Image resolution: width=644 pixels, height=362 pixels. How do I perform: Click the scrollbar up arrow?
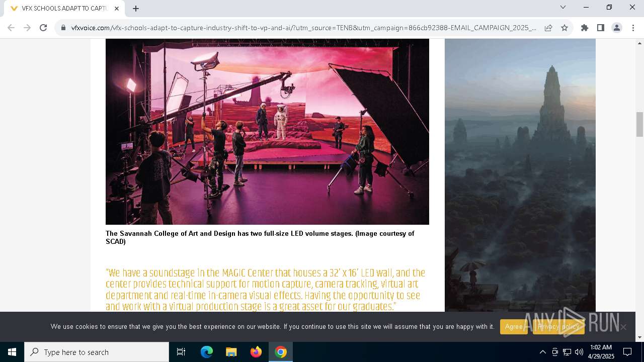click(x=639, y=43)
